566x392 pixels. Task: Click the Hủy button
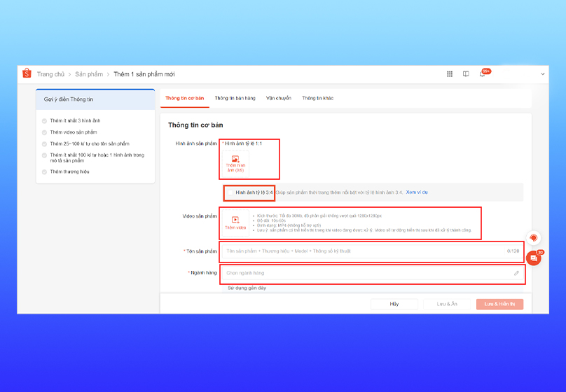pos(394,304)
